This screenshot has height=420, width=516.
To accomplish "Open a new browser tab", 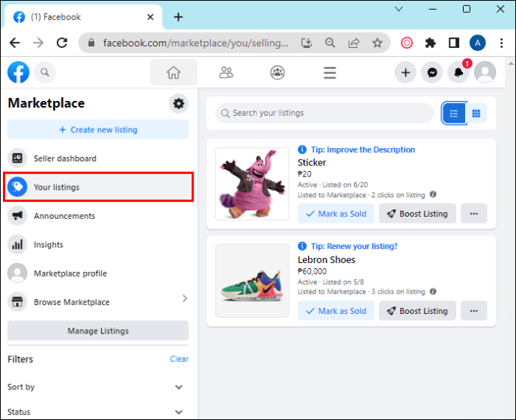I will [x=178, y=16].
